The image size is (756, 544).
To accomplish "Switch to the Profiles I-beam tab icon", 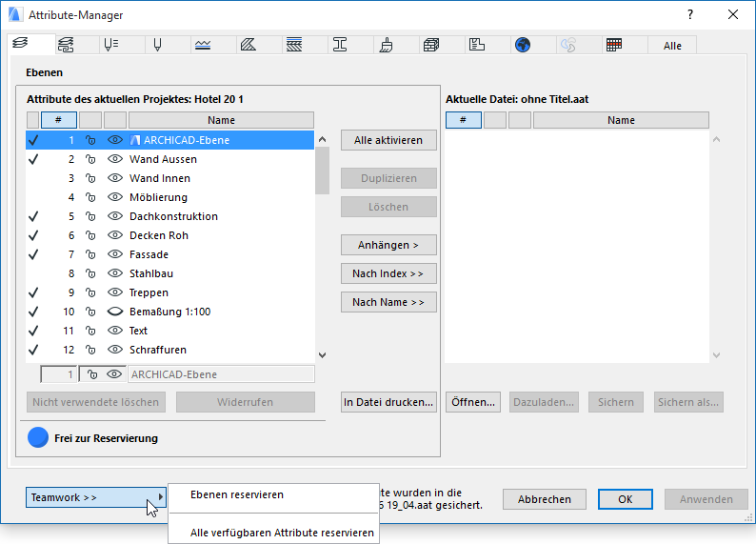I will pyautogui.click(x=339, y=45).
